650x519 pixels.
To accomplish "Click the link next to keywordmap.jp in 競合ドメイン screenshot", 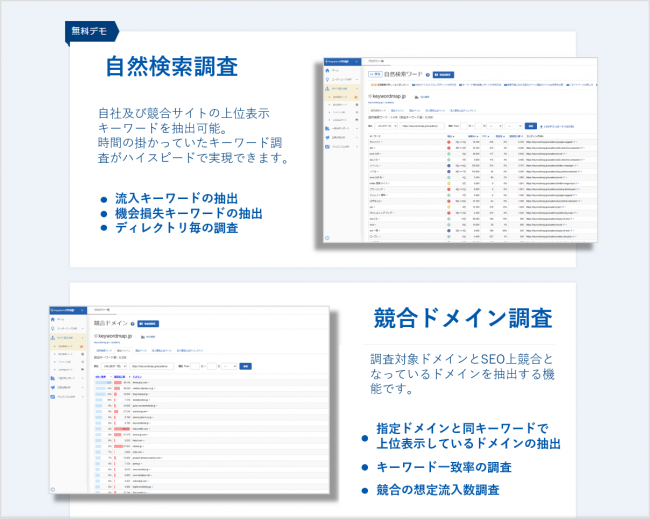I will (x=150, y=337).
